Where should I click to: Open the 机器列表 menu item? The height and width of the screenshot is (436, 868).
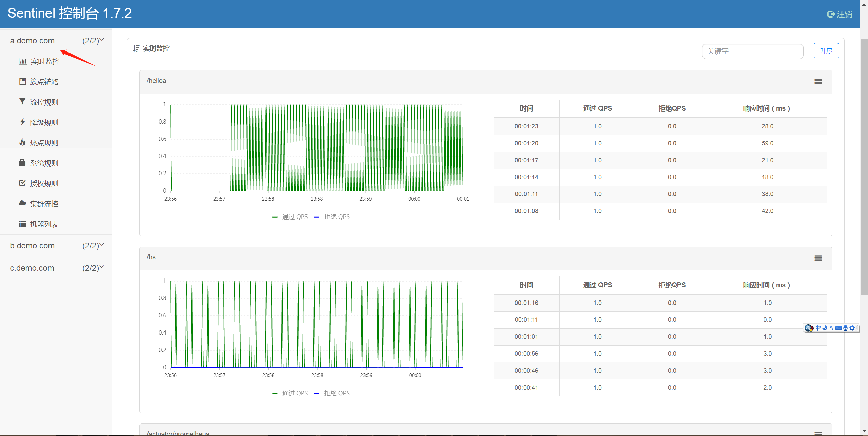click(44, 224)
